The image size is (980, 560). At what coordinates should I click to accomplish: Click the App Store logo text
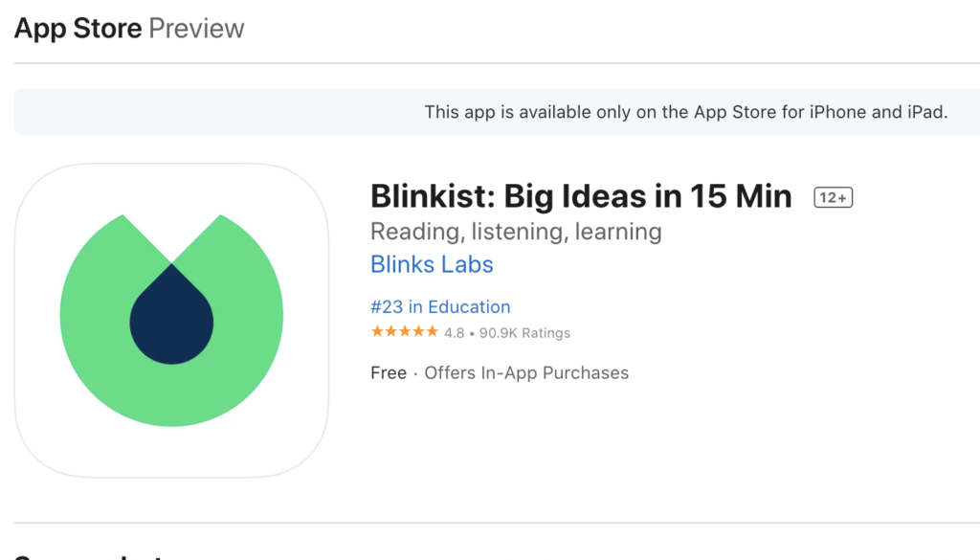pos(78,28)
